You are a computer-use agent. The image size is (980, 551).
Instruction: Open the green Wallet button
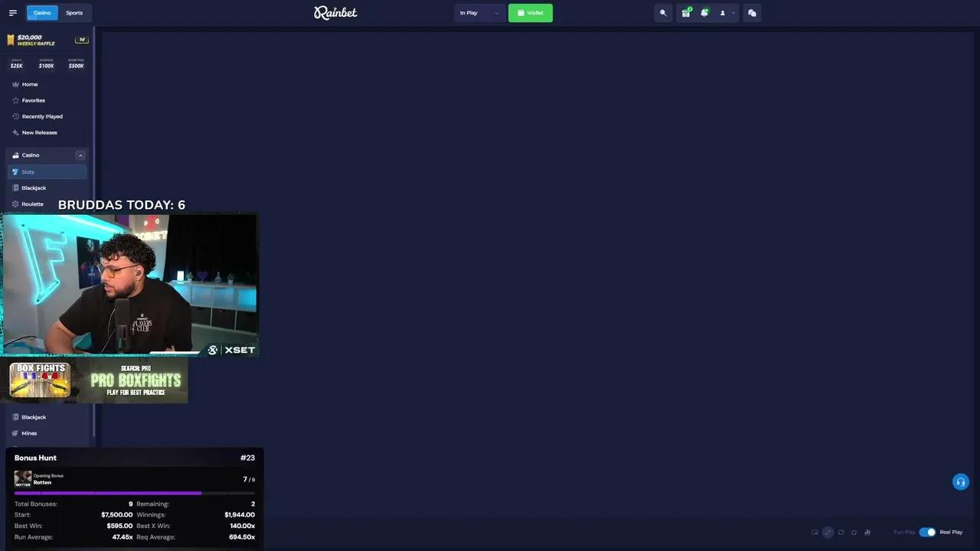[x=531, y=13]
